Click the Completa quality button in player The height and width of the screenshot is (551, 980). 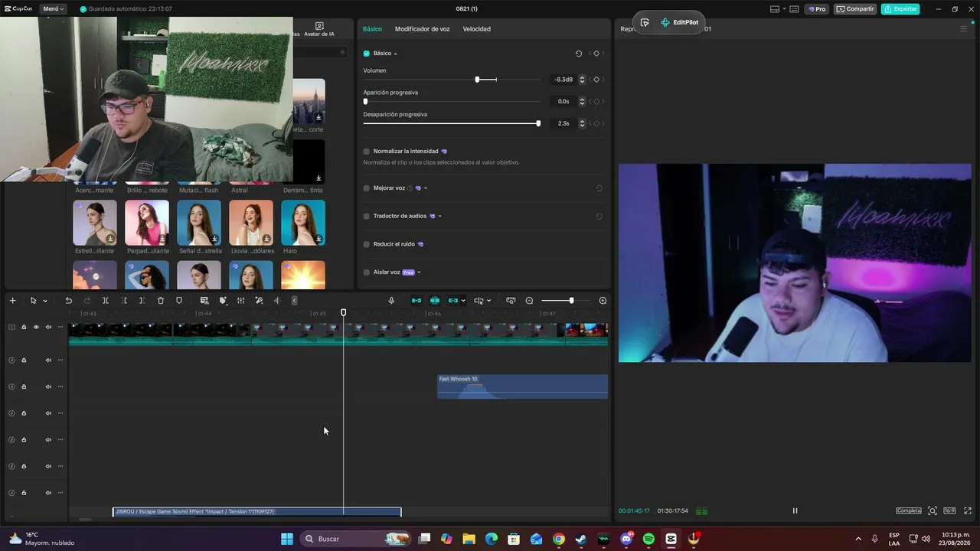point(909,510)
